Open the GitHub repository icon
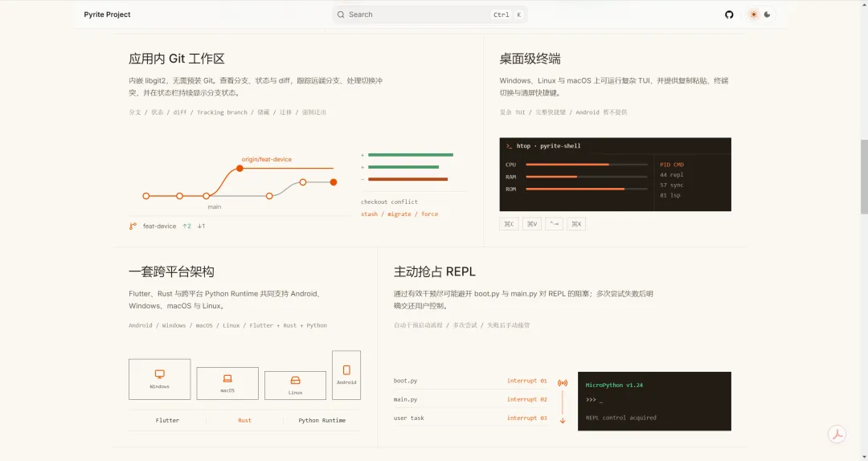The image size is (868, 461). pyautogui.click(x=729, y=14)
